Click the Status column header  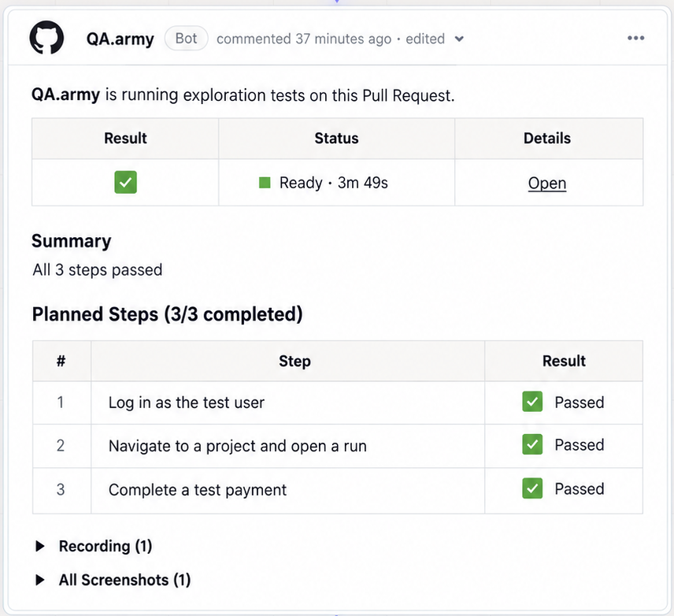pos(336,139)
